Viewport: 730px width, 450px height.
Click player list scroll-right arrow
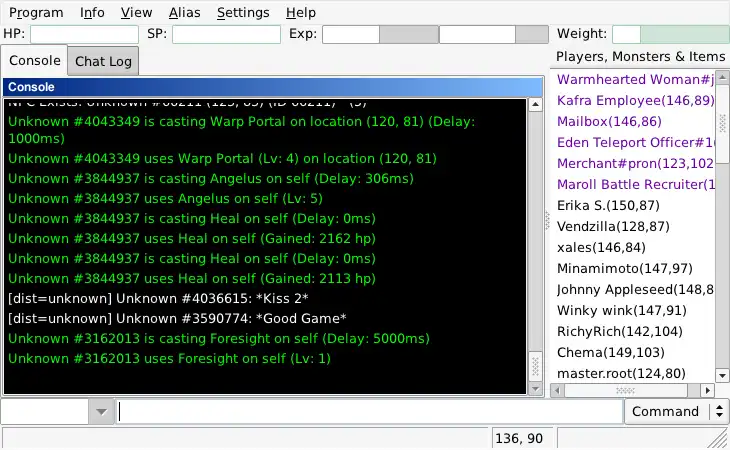pos(708,390)
